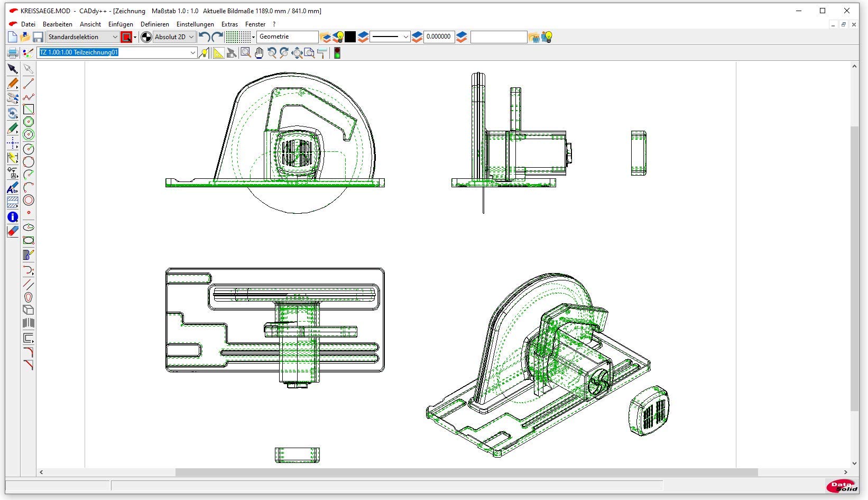Click the traffic light icon
The image size is (868, 500).
337,53
